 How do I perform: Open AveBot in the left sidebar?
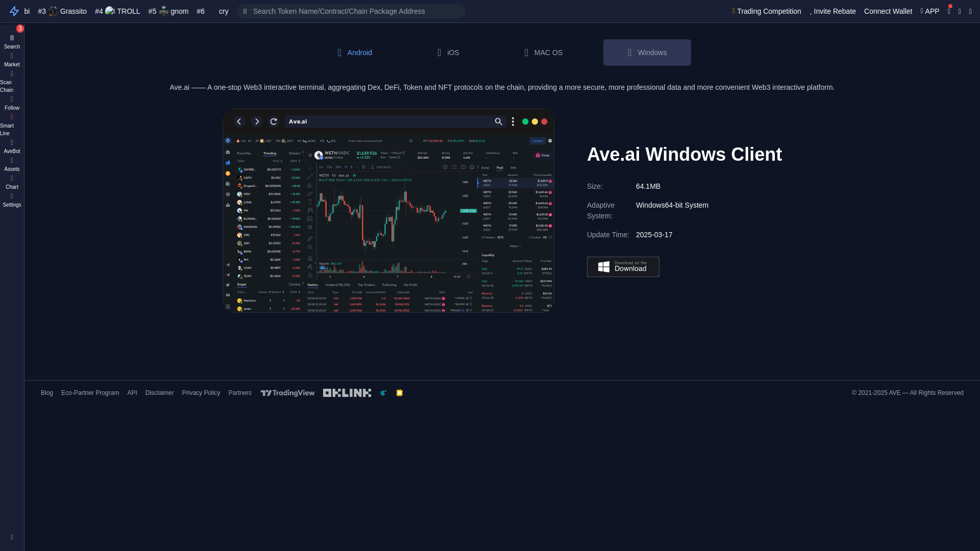point(12,147)
